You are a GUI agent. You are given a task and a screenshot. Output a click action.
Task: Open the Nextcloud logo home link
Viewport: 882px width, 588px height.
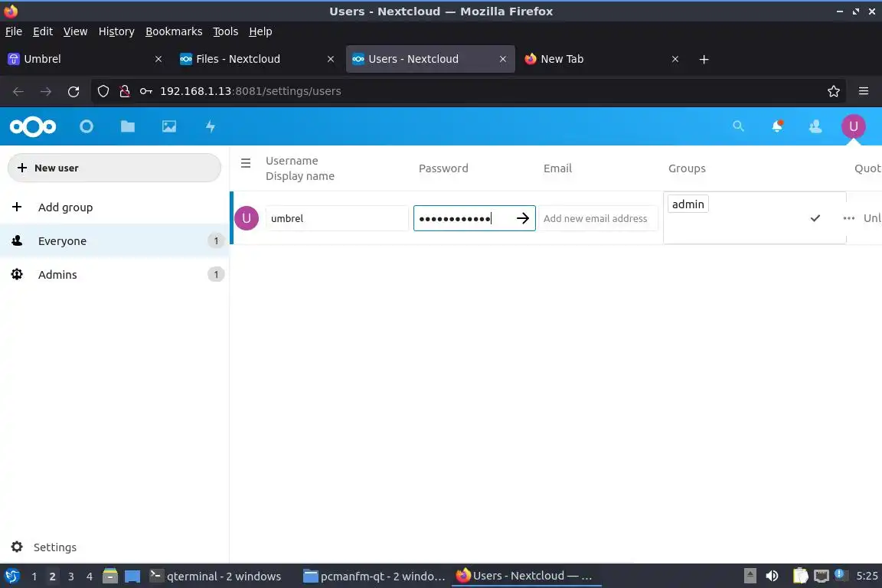33,126
